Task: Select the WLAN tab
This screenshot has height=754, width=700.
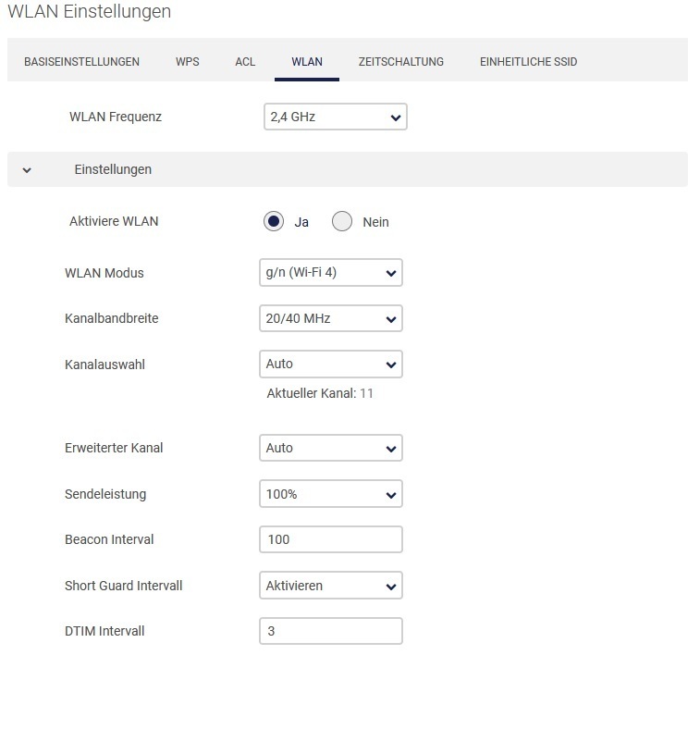Action: 307,62
